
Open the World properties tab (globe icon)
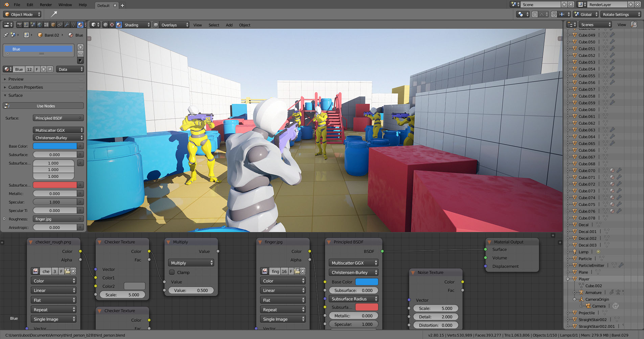[40, 25]
